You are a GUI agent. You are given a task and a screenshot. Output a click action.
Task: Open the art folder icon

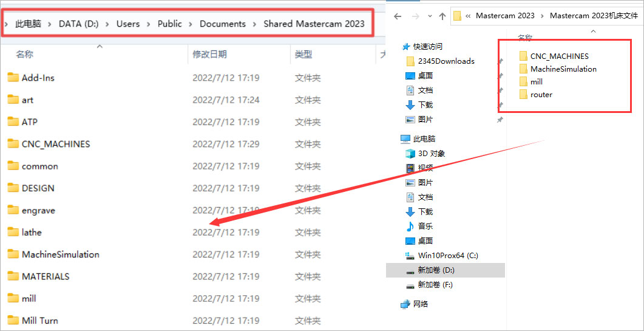(x=13, y=100)
